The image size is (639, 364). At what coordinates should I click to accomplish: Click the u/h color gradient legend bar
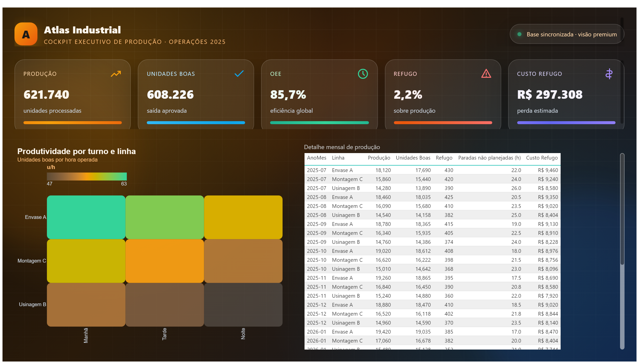pos(87,176)
